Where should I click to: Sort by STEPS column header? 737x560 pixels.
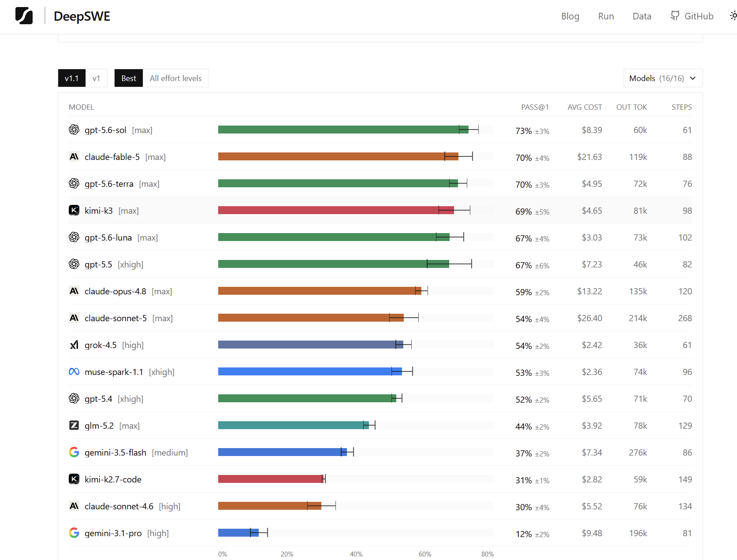(x=682, y=107)
